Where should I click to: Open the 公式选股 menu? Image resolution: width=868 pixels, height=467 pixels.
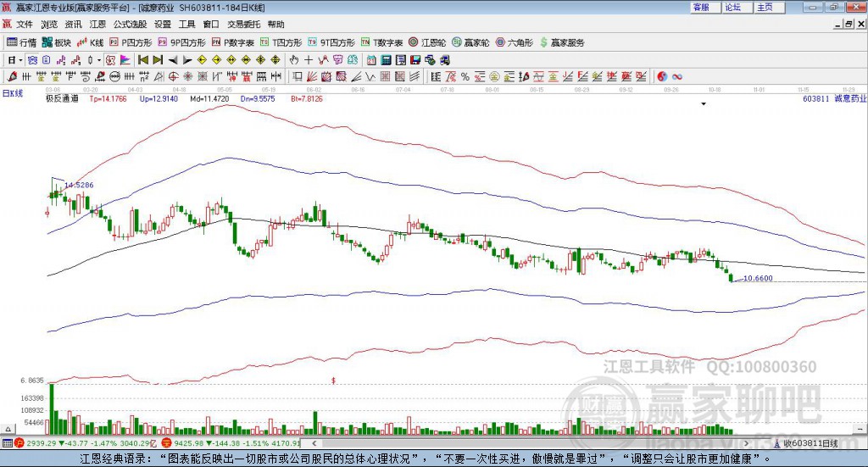[x=130, y=25]
